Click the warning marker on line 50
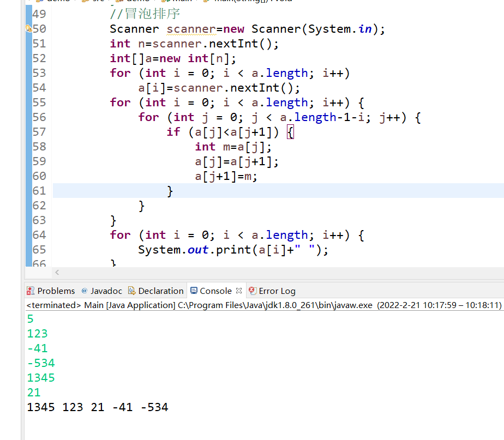 point(28,29)
